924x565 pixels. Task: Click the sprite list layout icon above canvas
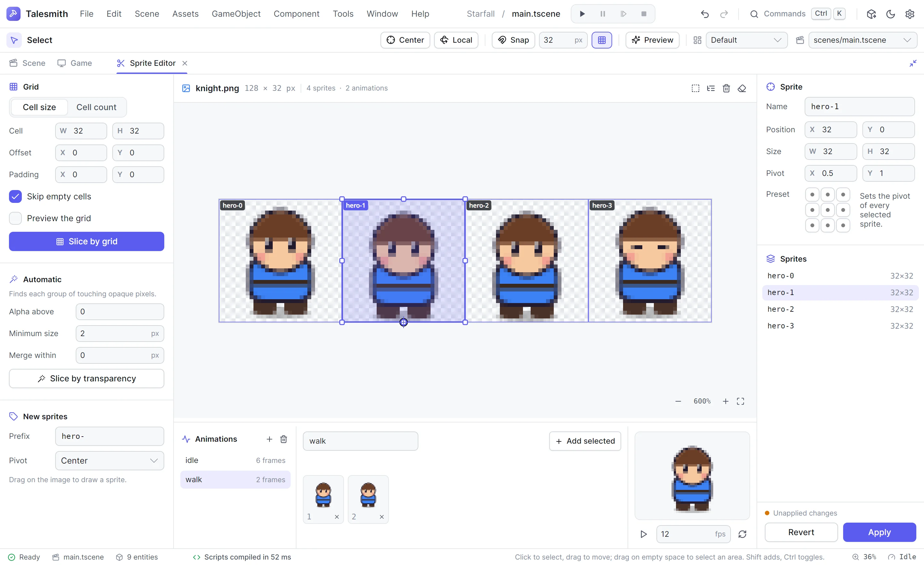click(711, 88)
